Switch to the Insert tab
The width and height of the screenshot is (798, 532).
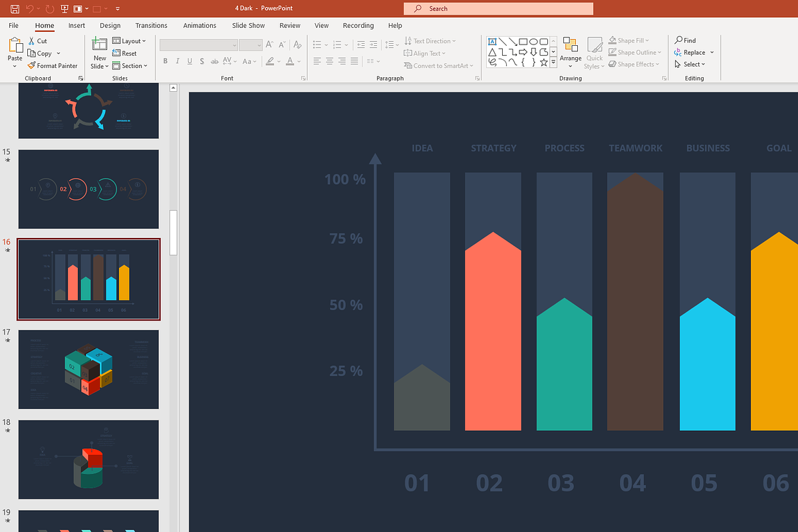tap(76, 25)
